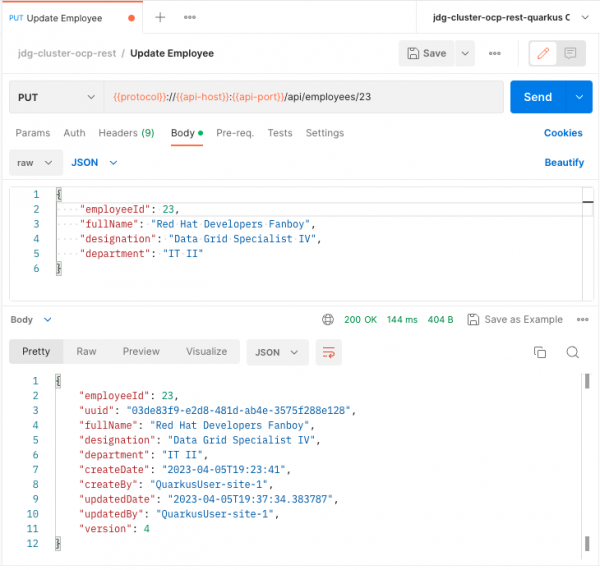Toggle line wrap icon in response viewer
Image resolution: width=600 pixels, height=570 pixels.
tap(327, 352)
